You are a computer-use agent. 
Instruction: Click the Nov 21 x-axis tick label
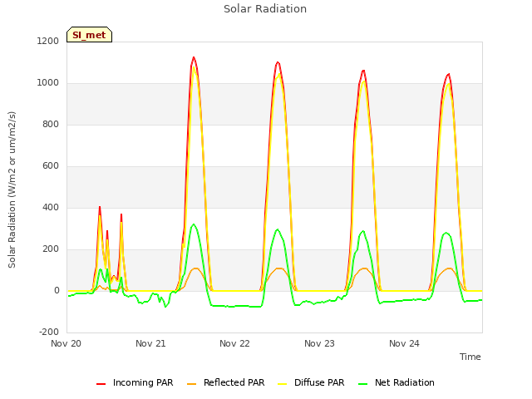pos(150,343)
